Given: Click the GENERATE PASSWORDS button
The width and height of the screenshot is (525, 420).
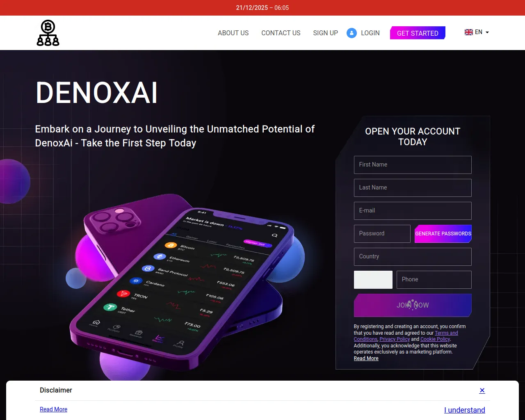Looking at the screenshot, I should pyautogui.click(x=443, y=234).
